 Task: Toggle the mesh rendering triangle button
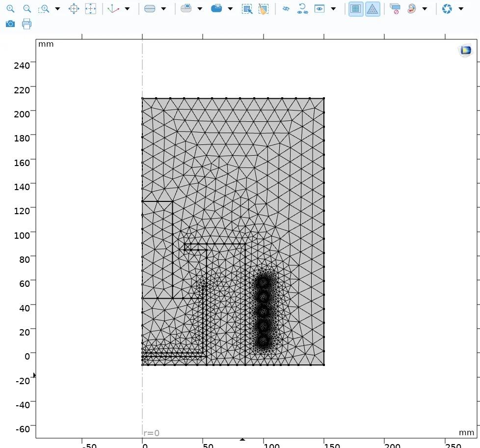(373, 8)
